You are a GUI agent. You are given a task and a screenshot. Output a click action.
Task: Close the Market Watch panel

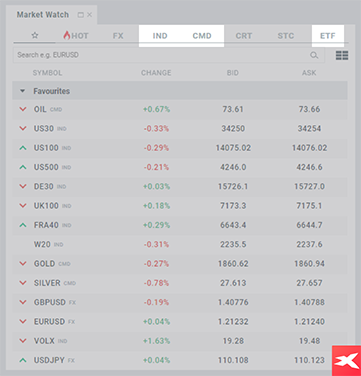pos(89,15)
